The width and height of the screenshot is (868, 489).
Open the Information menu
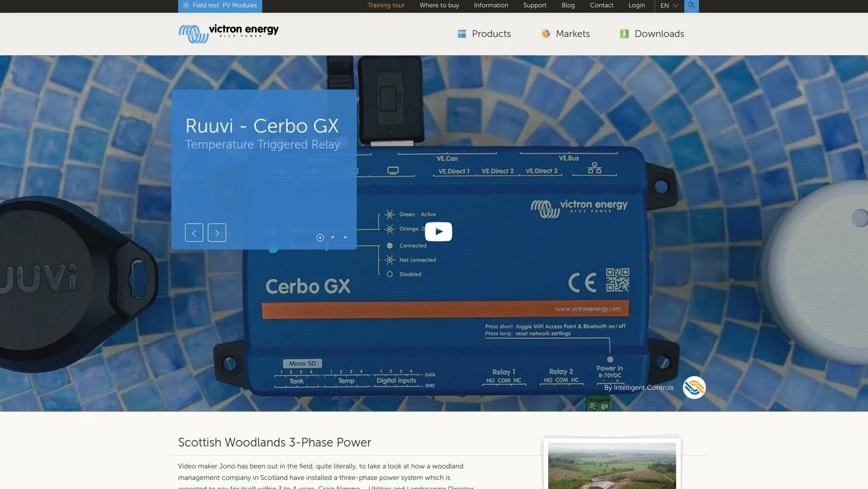(491, 5)
